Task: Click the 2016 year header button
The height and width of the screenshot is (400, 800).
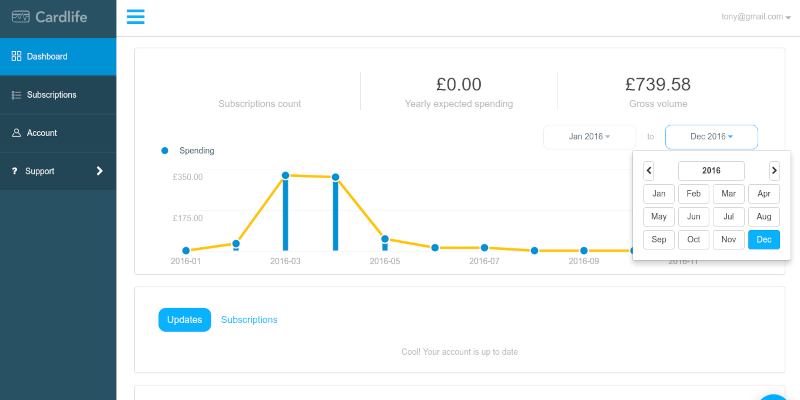Action: (711, 171)
